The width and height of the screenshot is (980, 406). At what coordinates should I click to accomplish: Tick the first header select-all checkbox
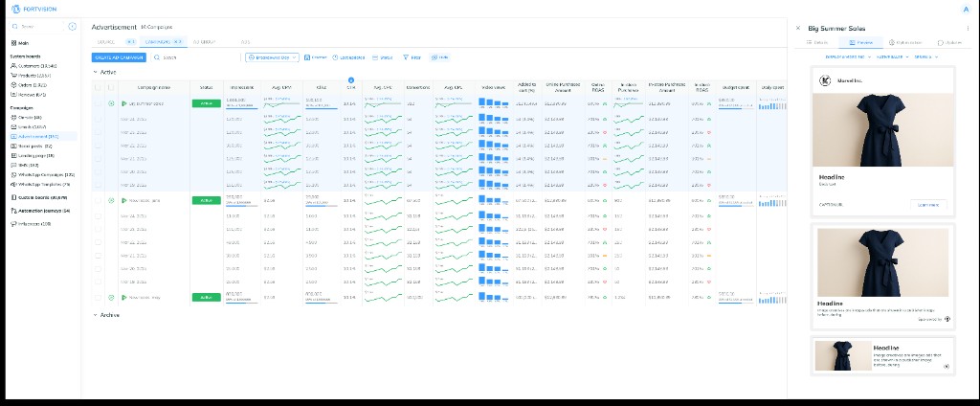98,87
